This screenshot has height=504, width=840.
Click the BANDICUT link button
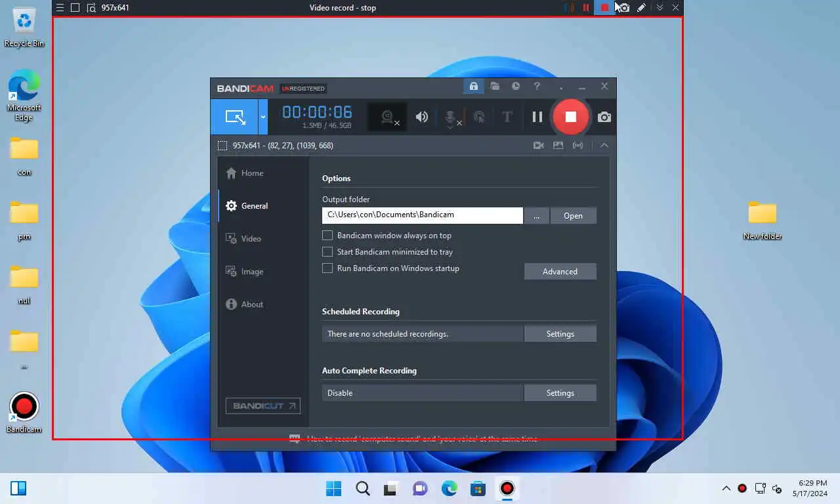(263, 406)
